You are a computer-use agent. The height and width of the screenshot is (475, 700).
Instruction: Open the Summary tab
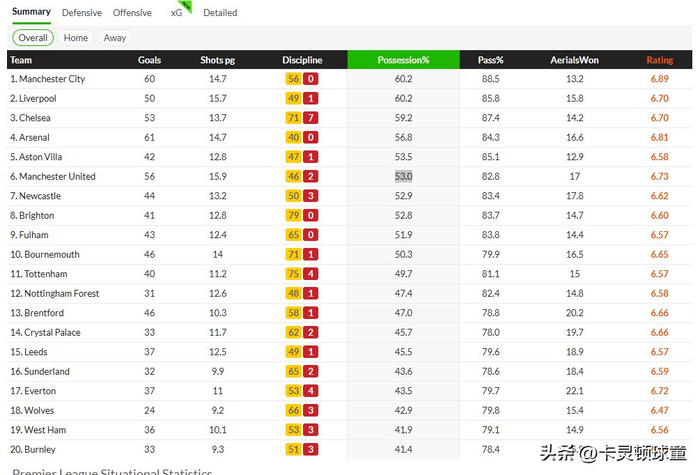[31, 12]
